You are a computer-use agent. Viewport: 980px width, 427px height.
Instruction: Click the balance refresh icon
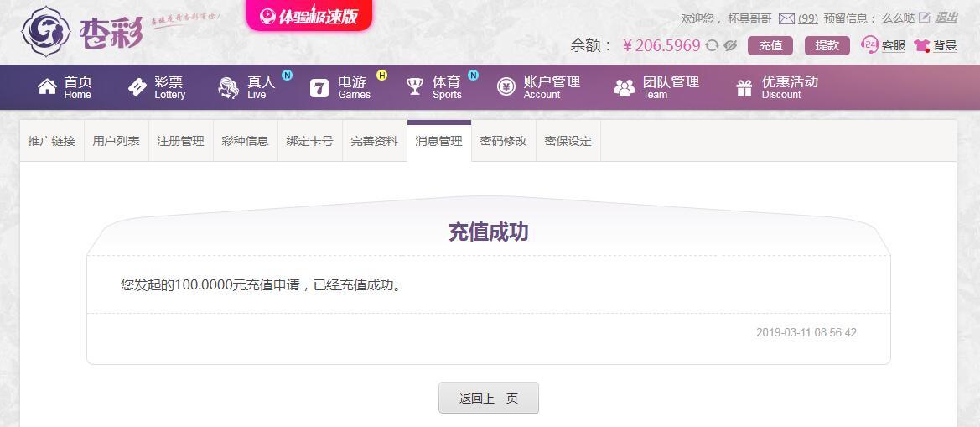tap(712, 45)
